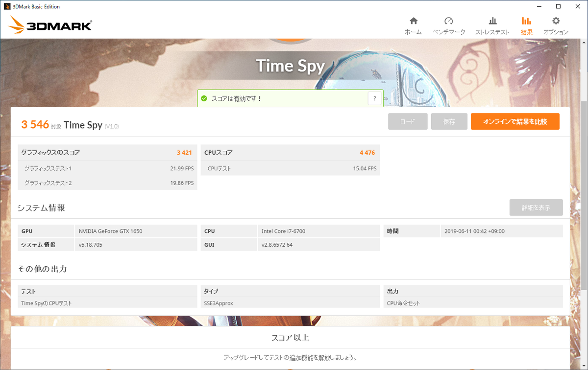Click the scrollbar thumb of the window

coord(584,195)
